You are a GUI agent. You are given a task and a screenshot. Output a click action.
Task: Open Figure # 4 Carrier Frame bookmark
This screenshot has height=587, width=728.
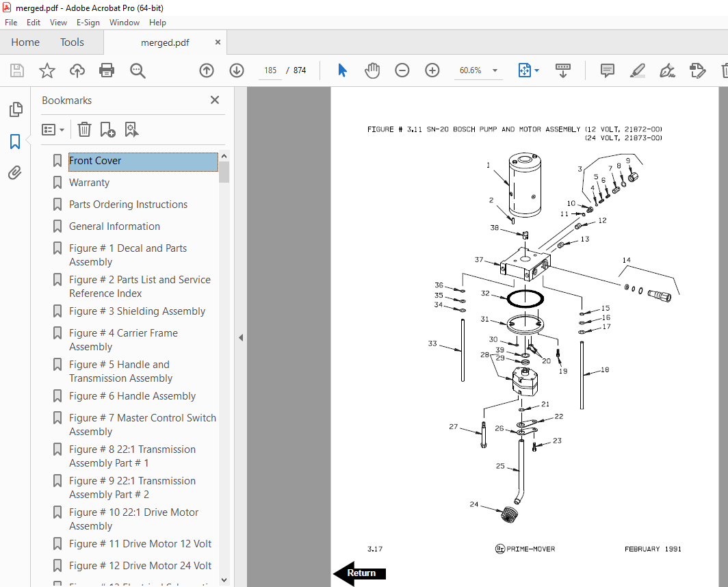point(123,340)
